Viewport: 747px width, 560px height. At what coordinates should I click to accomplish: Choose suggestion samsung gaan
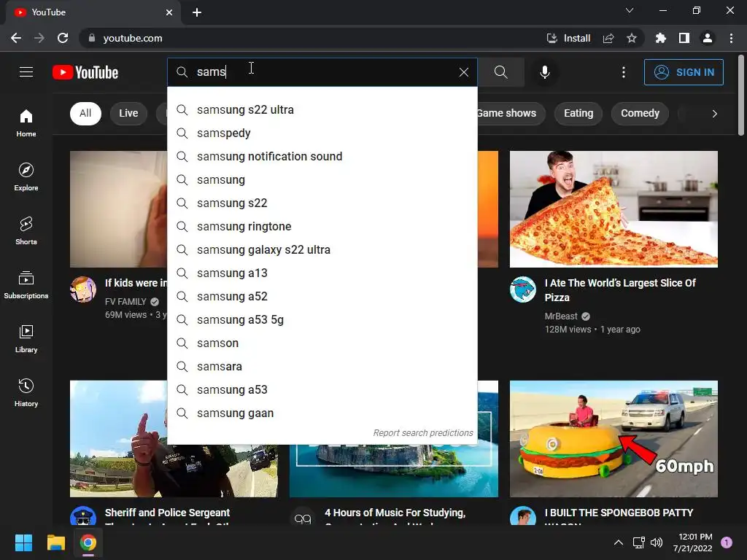(x=322, y=413)
